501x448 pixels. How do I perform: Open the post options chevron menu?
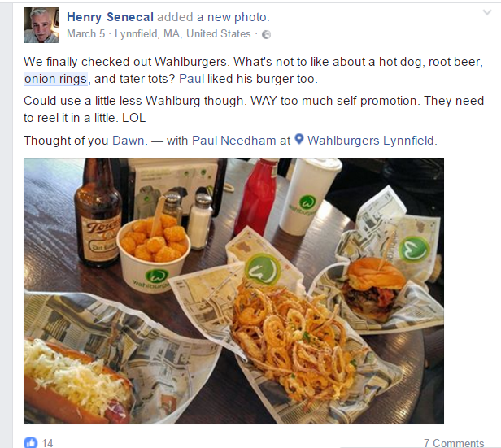486,12
